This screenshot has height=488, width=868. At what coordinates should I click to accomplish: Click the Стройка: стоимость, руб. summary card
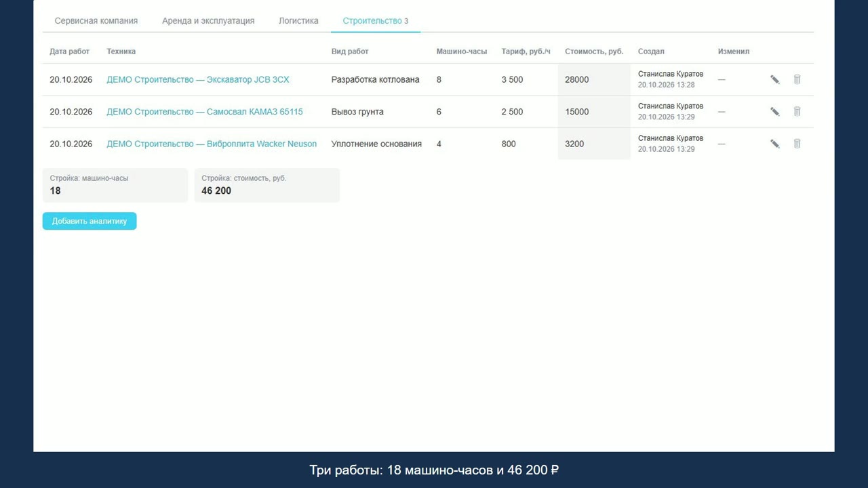pyautogui.click(x=267, y=185)
